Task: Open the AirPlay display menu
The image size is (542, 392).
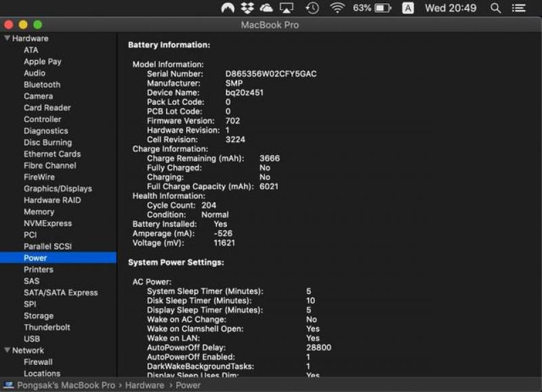Action: (286, 8)
